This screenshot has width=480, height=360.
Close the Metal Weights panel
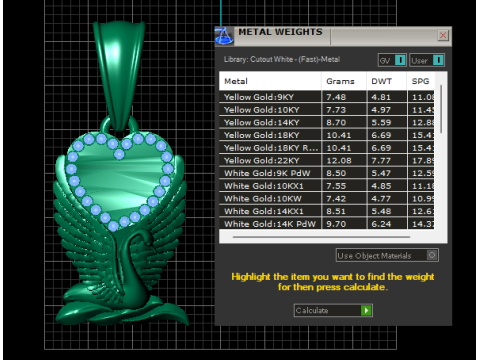point(443,35)
